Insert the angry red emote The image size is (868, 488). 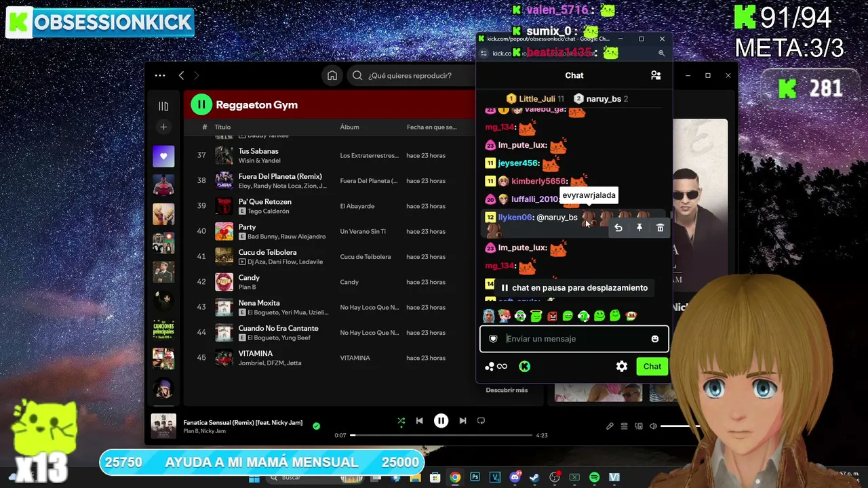click(x=552, y=316)
